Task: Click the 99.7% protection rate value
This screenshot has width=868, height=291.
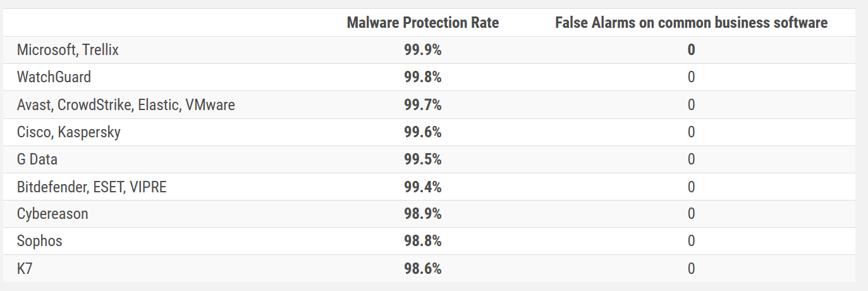Action: [422, 104]
